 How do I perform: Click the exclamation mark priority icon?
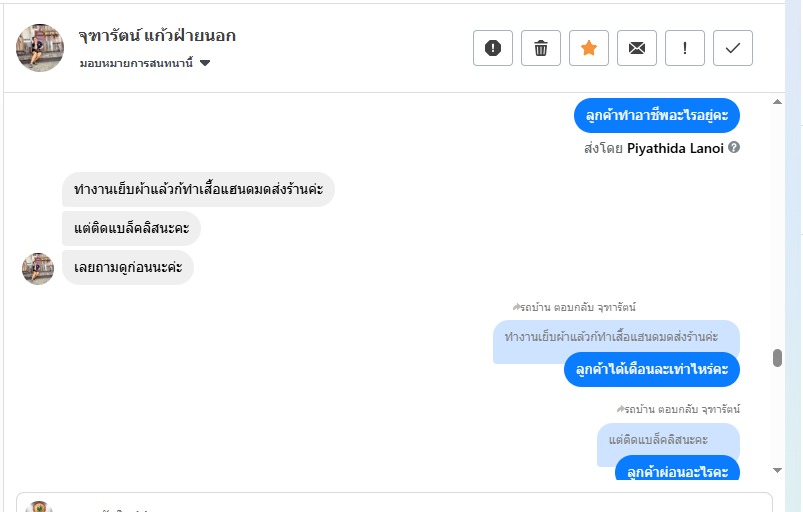tap(685, 48)
